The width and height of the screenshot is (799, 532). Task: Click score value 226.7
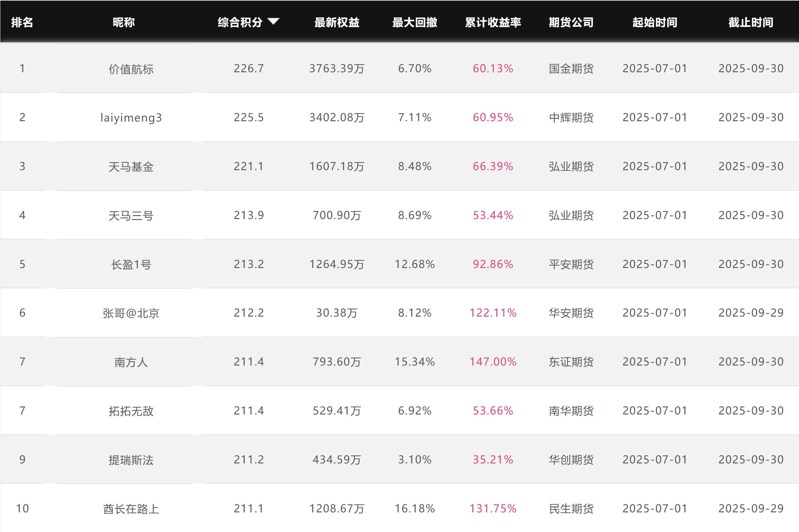tap(249, 69)
